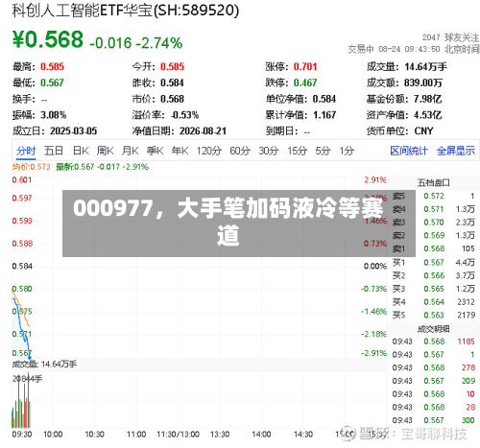Select the 30分 interval tab

click(269, 151)
